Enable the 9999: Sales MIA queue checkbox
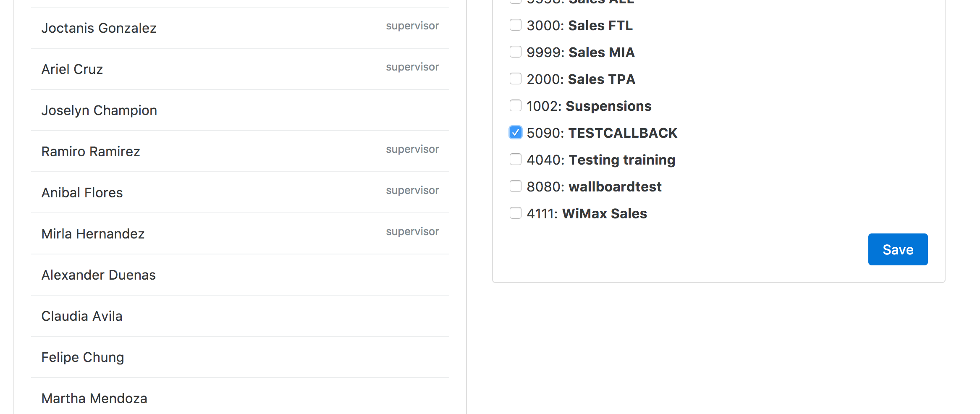This screenshot has width=980, height=414. [515, 52]
